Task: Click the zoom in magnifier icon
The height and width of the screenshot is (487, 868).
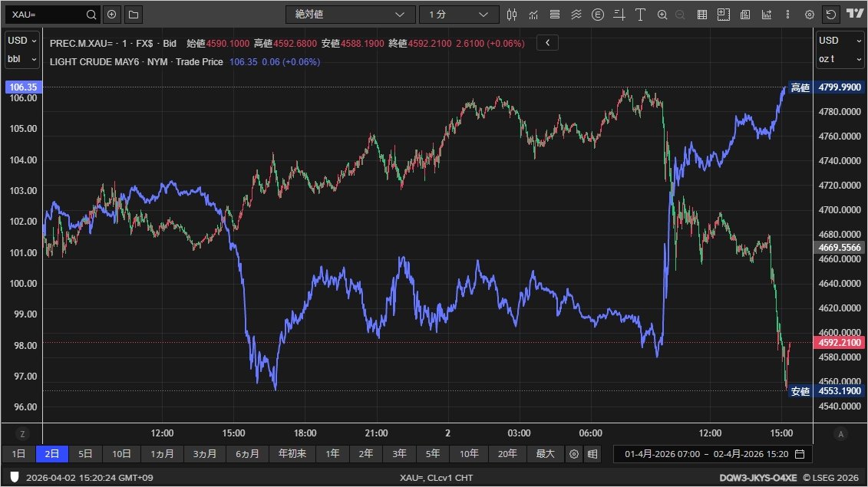Action: point(662,15)
